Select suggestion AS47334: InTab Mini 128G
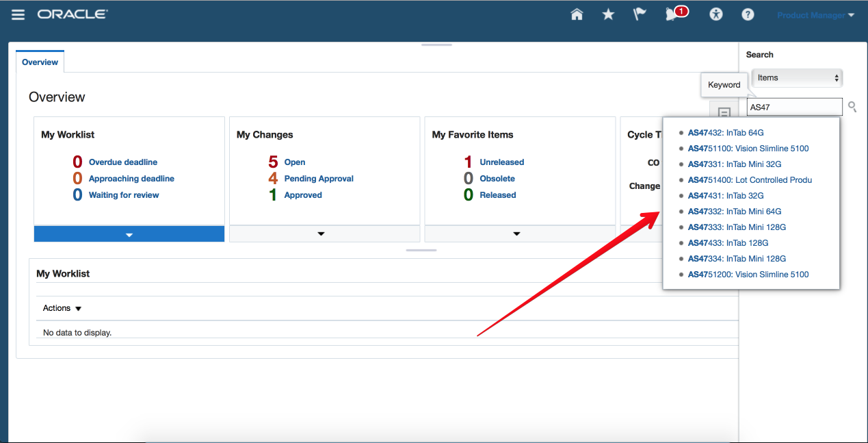 coord(737,259)
